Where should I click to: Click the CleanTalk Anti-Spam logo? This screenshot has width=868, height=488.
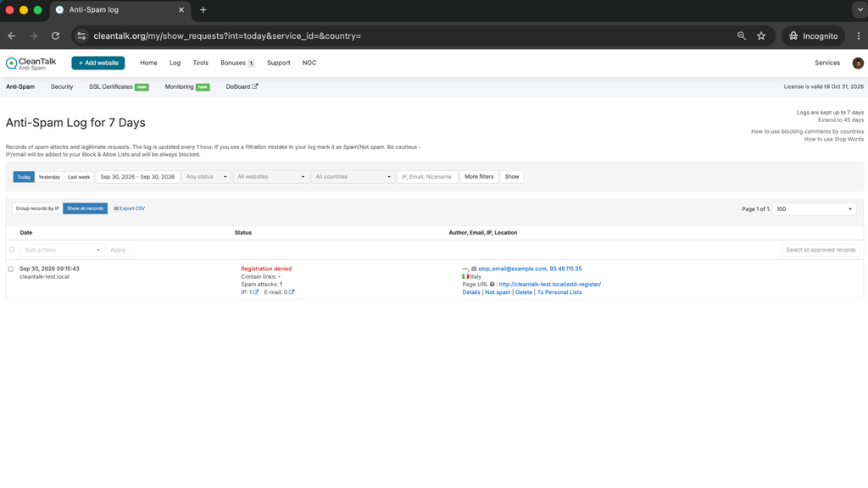tap(31, 63)
